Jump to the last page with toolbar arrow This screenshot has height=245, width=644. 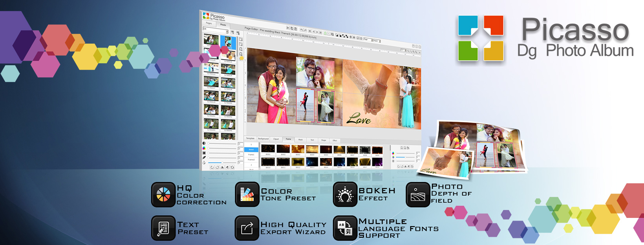click(x=320, y=32)
